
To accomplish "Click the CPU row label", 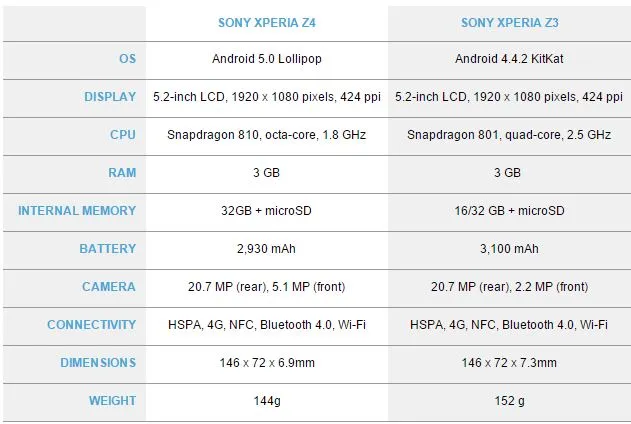I will [122, 135].
